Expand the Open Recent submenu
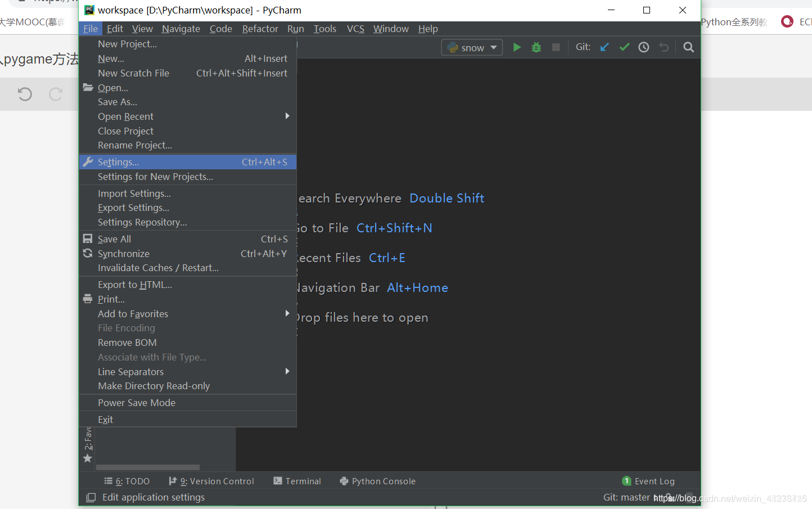This screenshot has width=812, height=509. [125, 116]
